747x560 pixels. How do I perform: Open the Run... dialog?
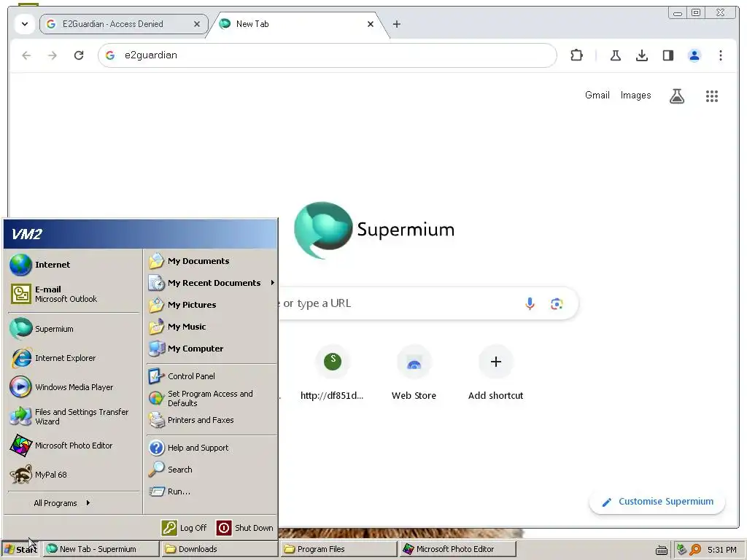click(x=212, y=491)
